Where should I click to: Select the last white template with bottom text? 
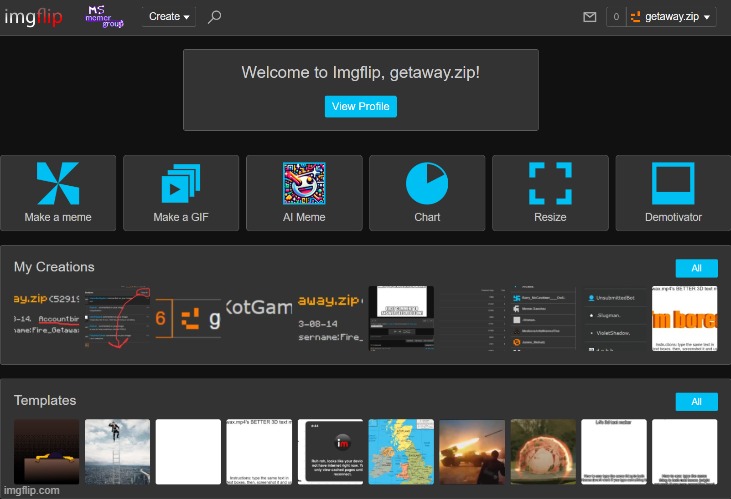pos(684,451)
